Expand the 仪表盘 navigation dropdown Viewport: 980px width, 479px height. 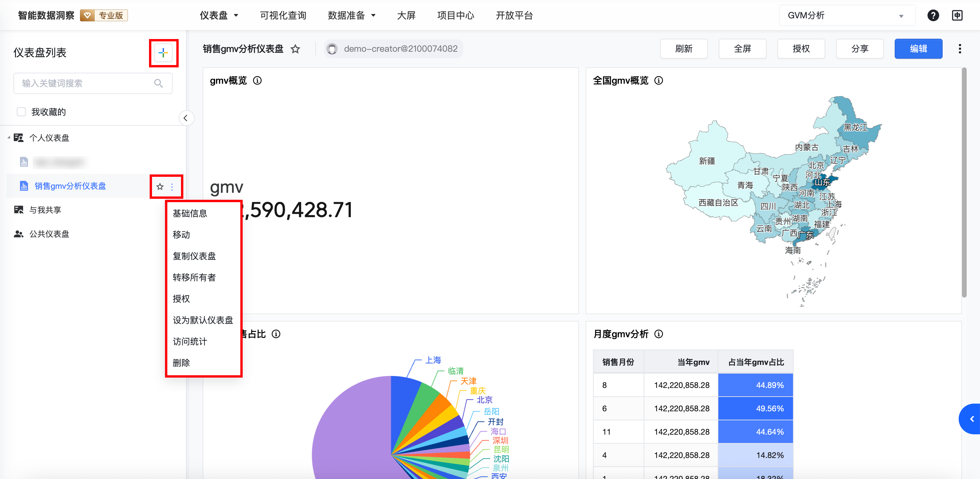coord(219,15)
